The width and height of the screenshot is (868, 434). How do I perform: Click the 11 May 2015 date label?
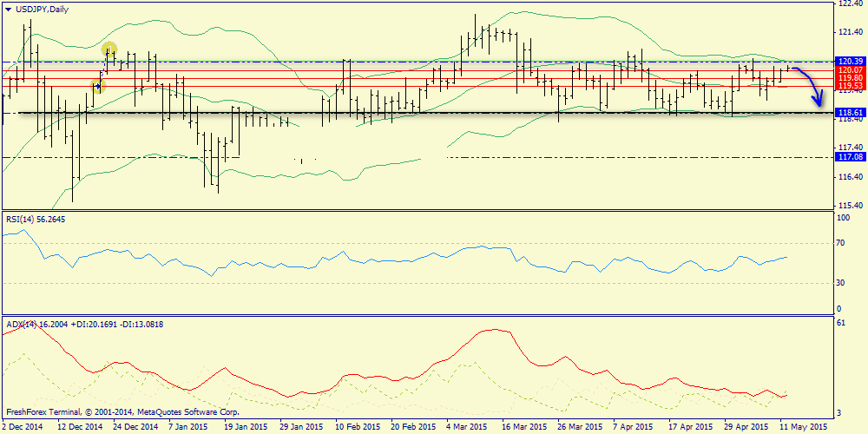tap(804, 427)
